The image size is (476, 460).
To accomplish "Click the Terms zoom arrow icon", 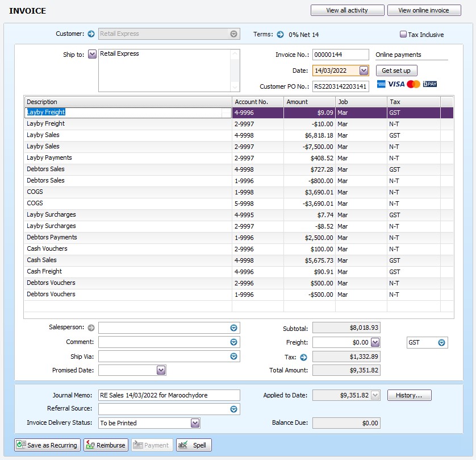I will tap(280, 34).
